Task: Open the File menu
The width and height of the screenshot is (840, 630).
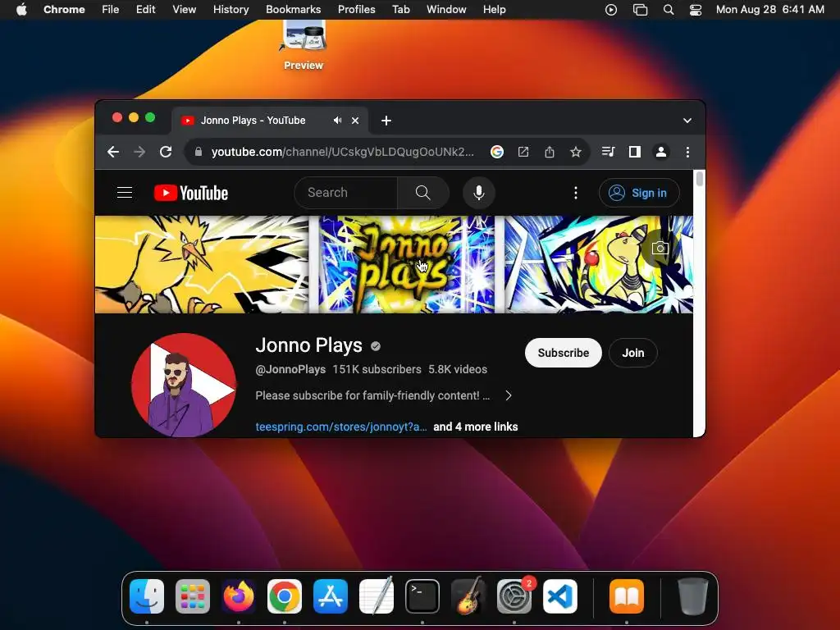Action: [111, 10]
